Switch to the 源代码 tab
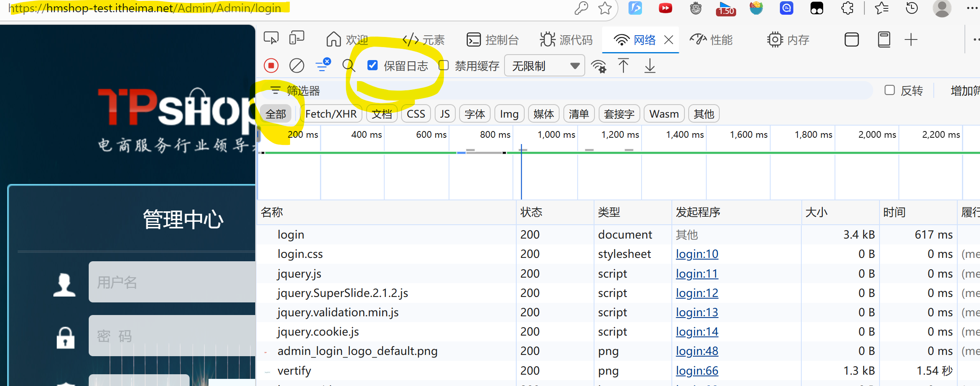Image resolution: width=980 pixels, height=386 pixels. pyautogui.click(x=566, y=40)
